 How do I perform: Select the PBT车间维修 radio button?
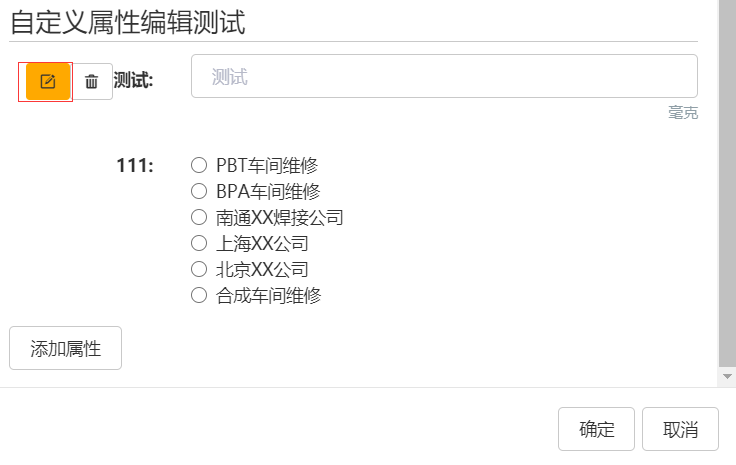click(198, 166)
